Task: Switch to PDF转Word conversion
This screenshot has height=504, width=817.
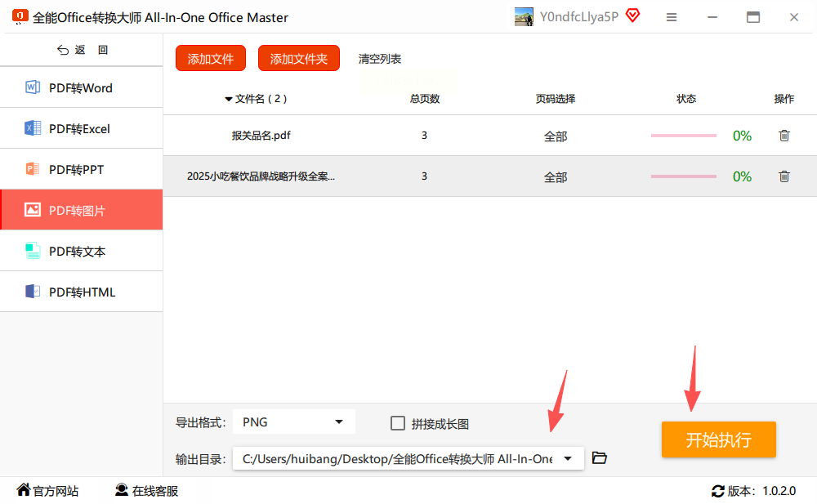Action: click(x=81, y=87)
